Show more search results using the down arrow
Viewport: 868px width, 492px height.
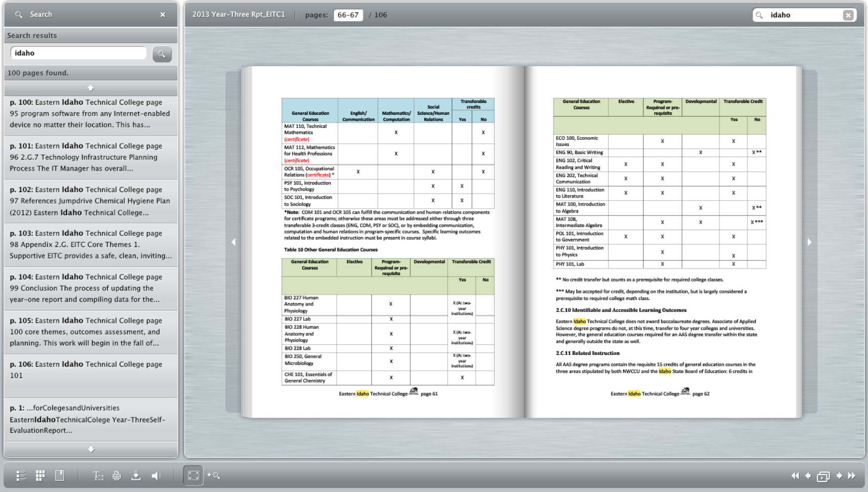[90, 449]
